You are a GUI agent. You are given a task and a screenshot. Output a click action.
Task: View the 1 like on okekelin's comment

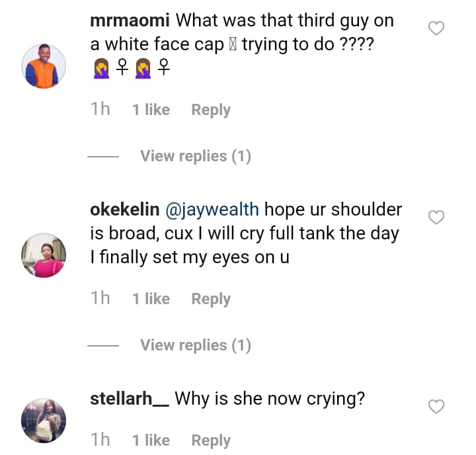151,299
